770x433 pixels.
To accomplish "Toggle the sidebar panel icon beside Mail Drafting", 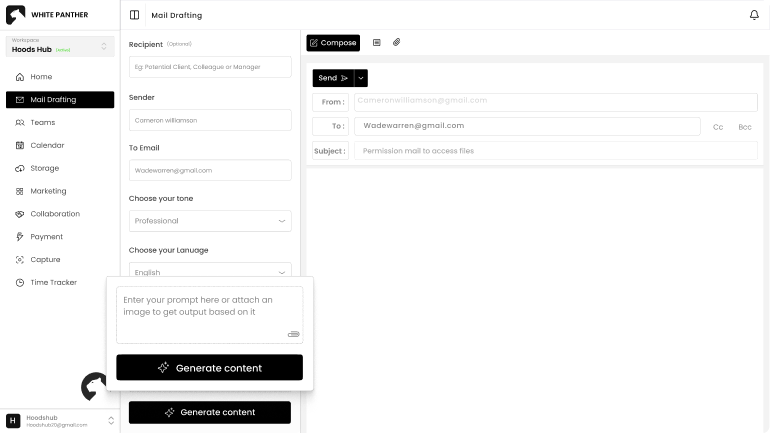I will [x=135, y=15].
